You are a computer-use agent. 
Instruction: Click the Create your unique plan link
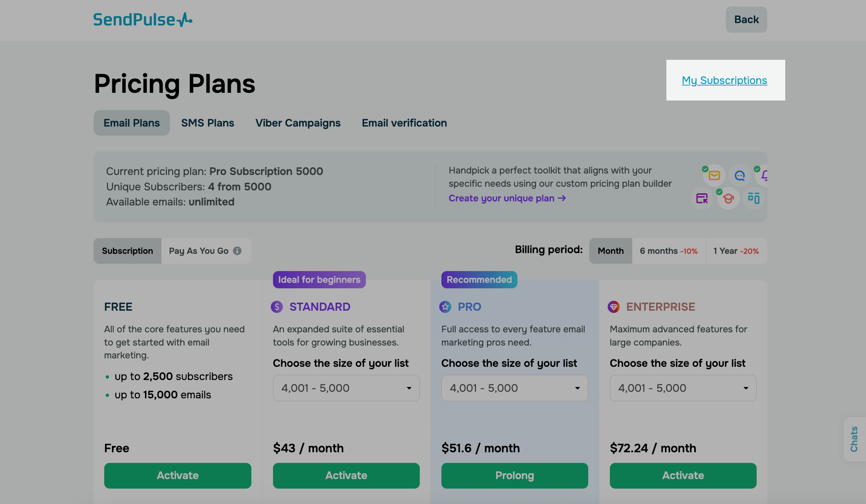(x=507, y=198)
